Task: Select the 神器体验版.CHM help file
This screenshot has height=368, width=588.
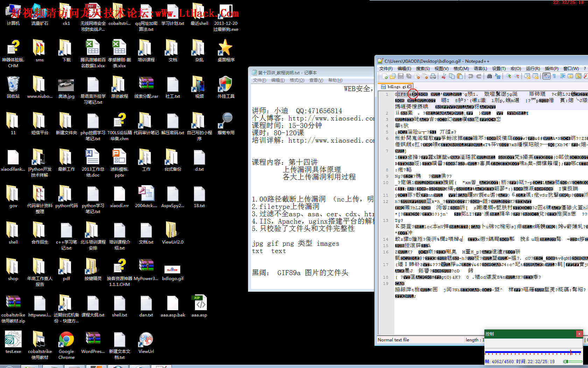Action: click(x=13, y=54)
